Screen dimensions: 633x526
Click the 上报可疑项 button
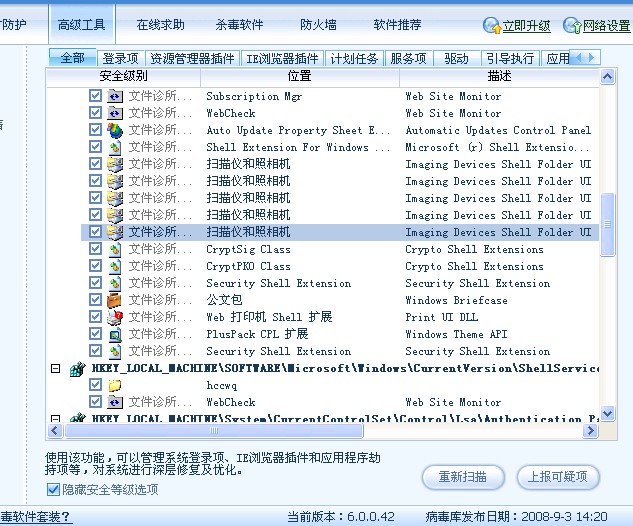click(558, 477)
